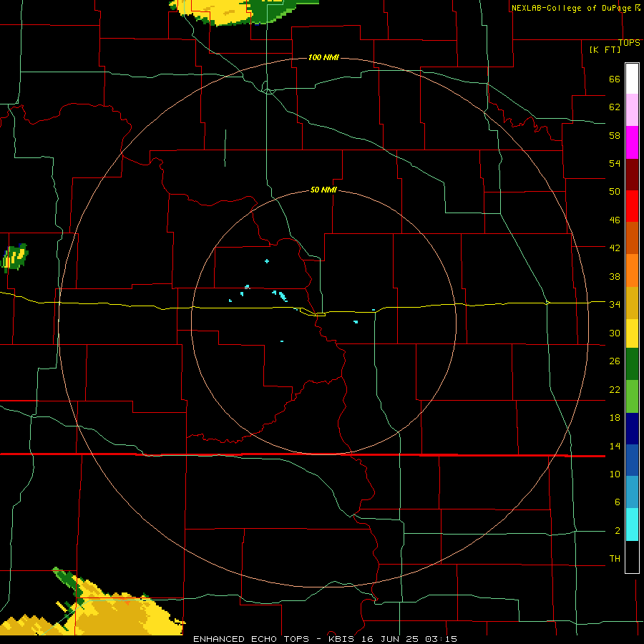Click the light pink 62 kft legend swatch
644x644 pixels.
pyautogui.click(x=632, y=109)
